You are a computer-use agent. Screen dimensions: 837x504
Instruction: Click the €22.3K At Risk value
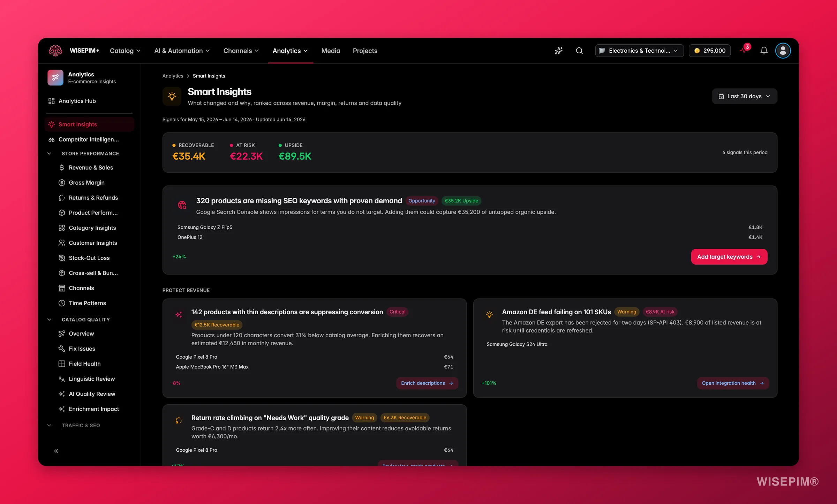[246, 156]
